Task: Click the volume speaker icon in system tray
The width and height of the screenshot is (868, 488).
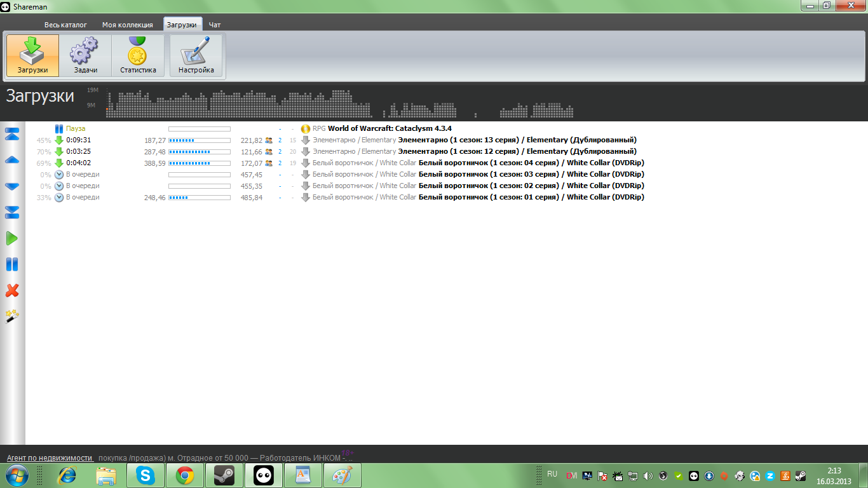Action: point(648,475)
